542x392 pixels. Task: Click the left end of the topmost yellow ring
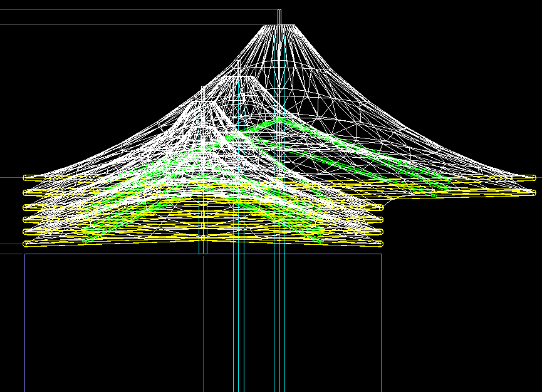pyautogui.click(x=26, y=178)
